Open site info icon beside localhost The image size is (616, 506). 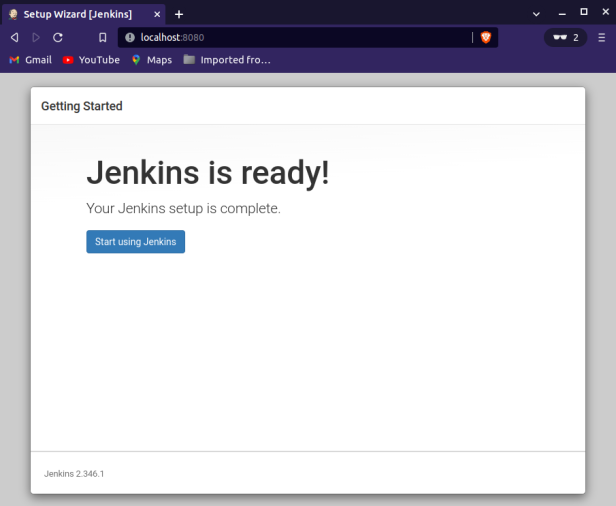pos(130,37)
